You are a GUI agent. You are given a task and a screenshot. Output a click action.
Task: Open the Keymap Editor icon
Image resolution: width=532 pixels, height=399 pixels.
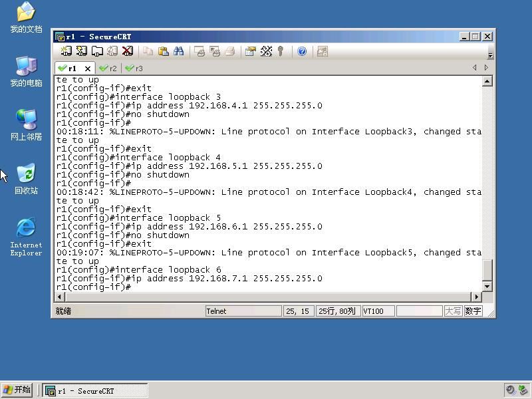point(266,51)
